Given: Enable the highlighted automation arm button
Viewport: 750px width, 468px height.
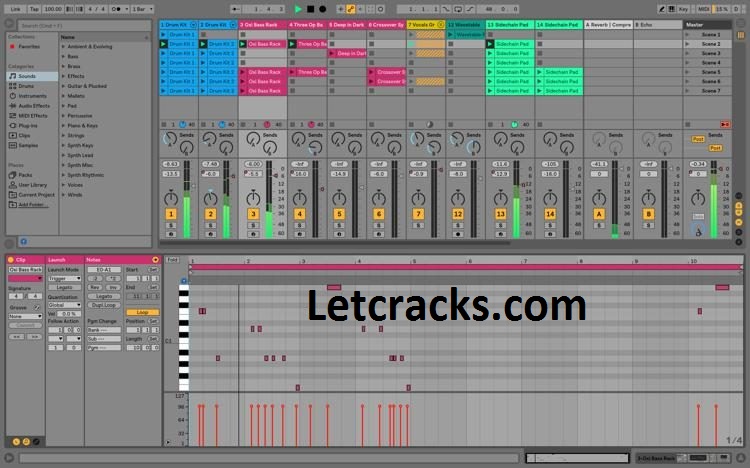Looking at the screenshot, I should click(x=351, y=9).
